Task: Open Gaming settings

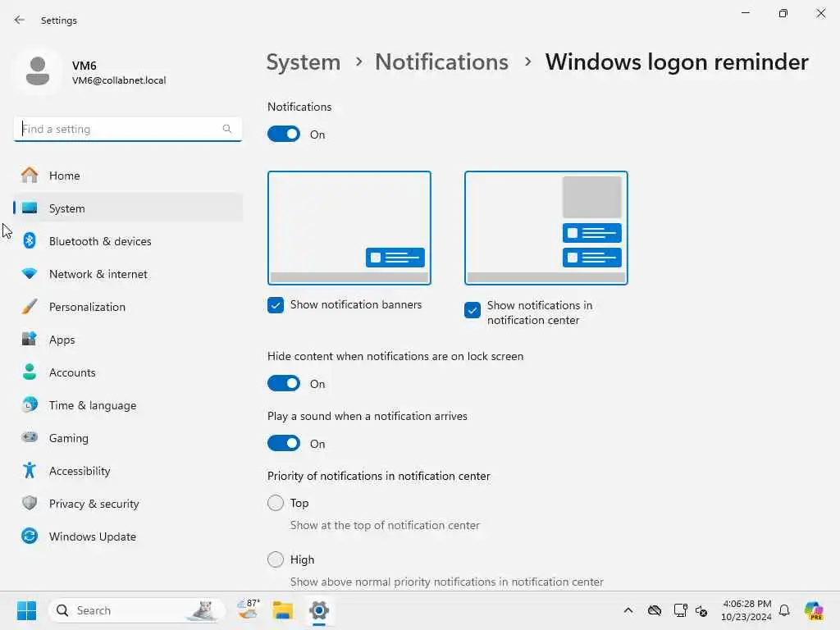Action: coord(128,437)
